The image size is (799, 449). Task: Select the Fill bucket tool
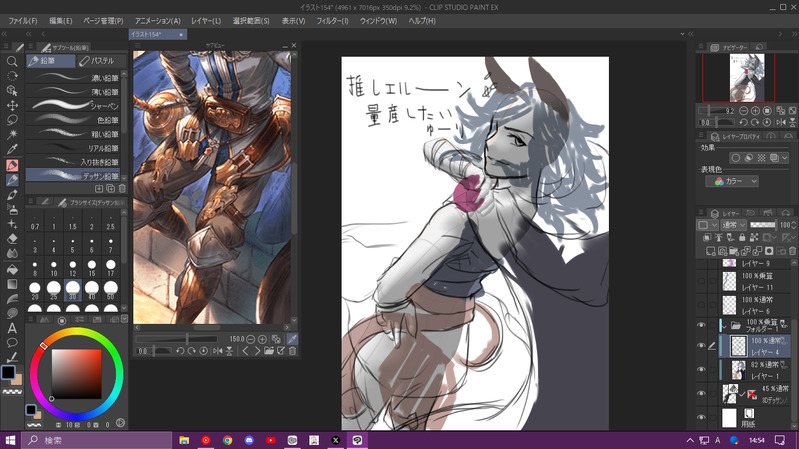(12, 270)
